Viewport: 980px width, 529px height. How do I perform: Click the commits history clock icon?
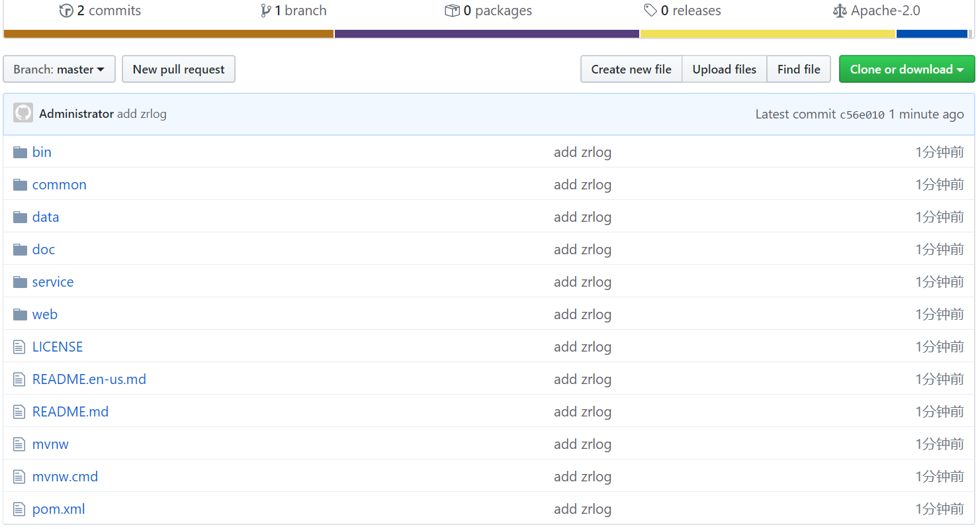[66, 11]
